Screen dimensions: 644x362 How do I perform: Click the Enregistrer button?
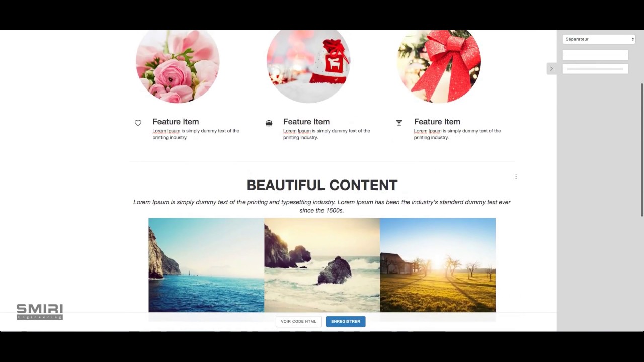click(x=346, y=321)
